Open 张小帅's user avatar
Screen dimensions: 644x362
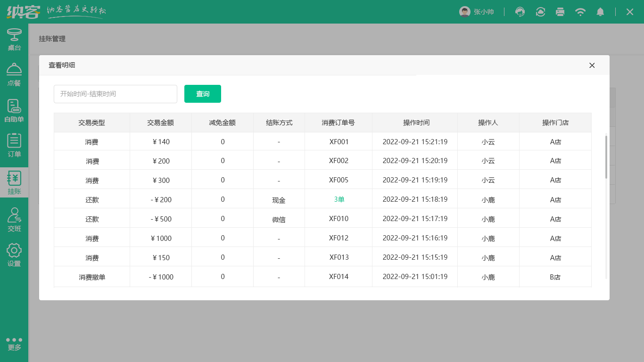(465, 11)
